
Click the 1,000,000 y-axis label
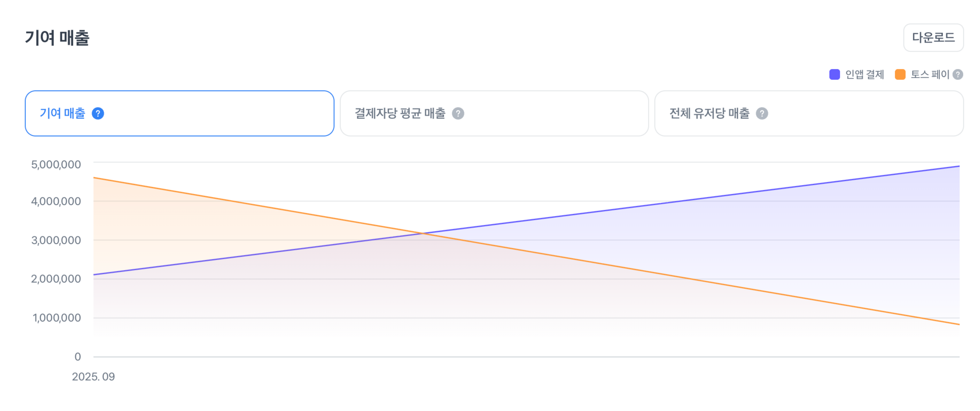coord(57,318)
